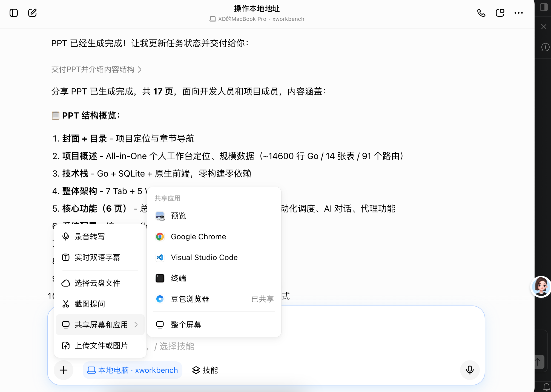This screenshot has height=392, width=551.
Task: Click cloud icon beside 选择云盘文件
Action: [x=66, y=283]
